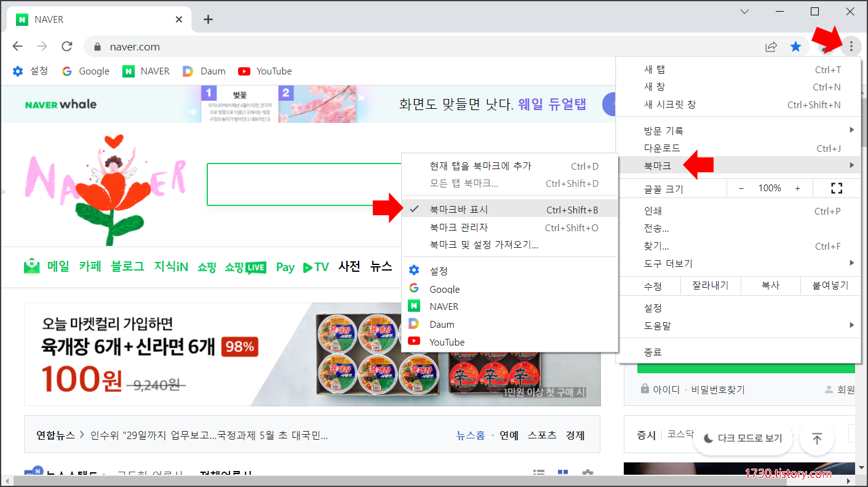Open Daum bookmark on bookmarks bar
The height and width of the screenshot is (487, 868).
pyautogui.click(x=204, y=71)
